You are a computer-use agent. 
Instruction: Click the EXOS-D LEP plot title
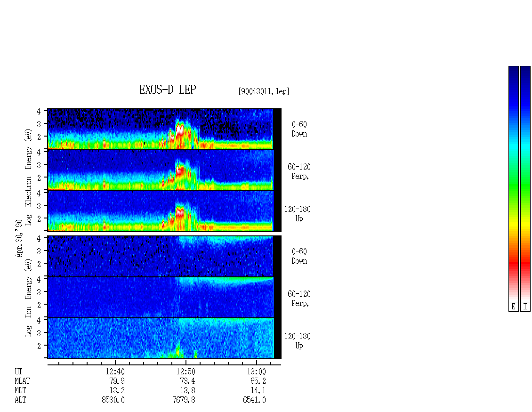[x=168, y=90]
